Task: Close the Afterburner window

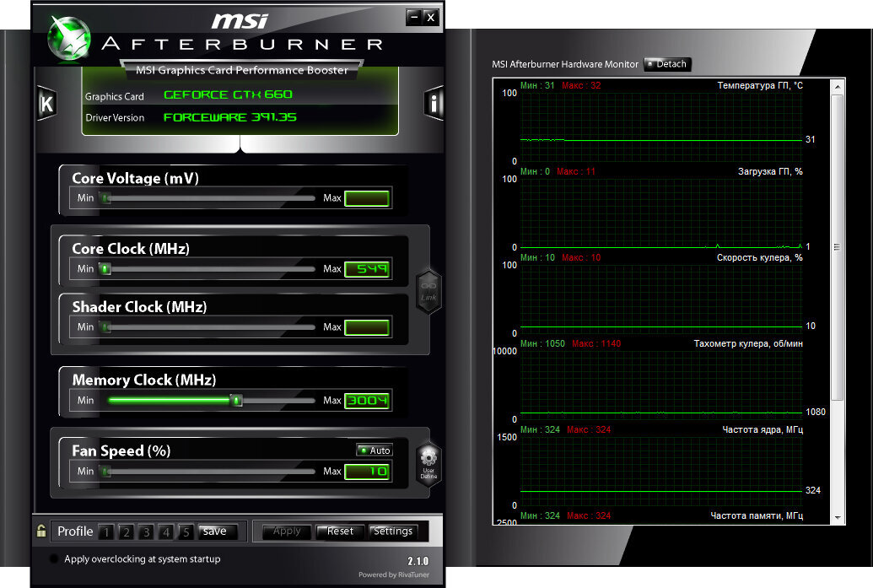Action: [x=430, y=17]
